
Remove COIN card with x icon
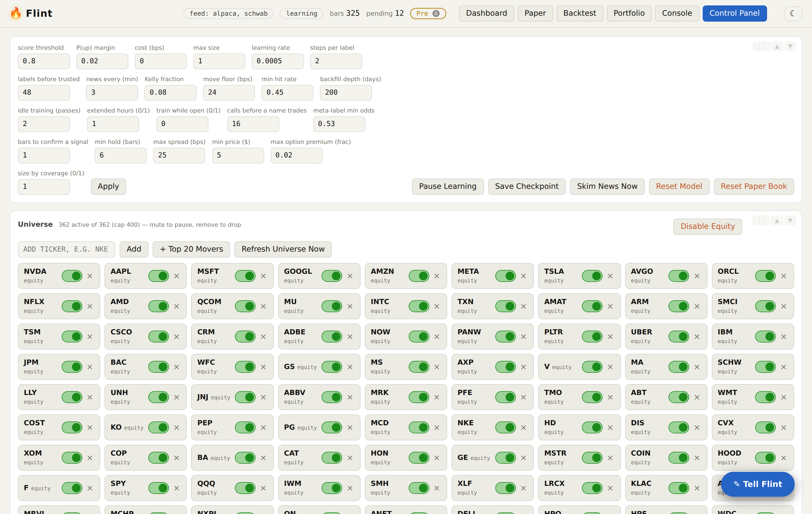coord(697,458)
